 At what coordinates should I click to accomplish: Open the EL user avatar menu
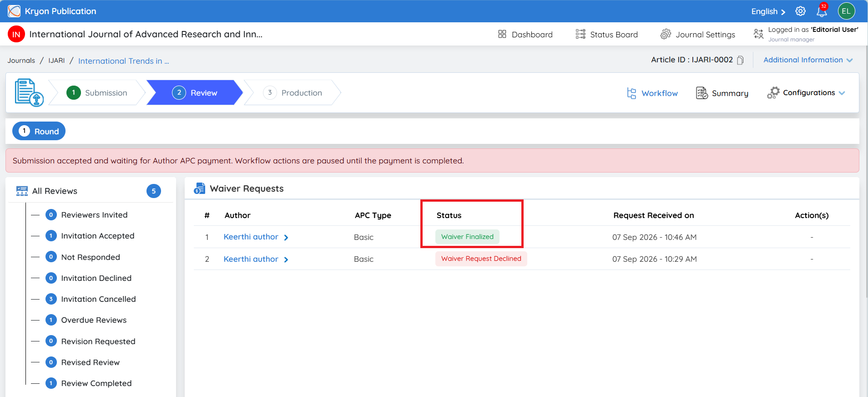[846, 11]
